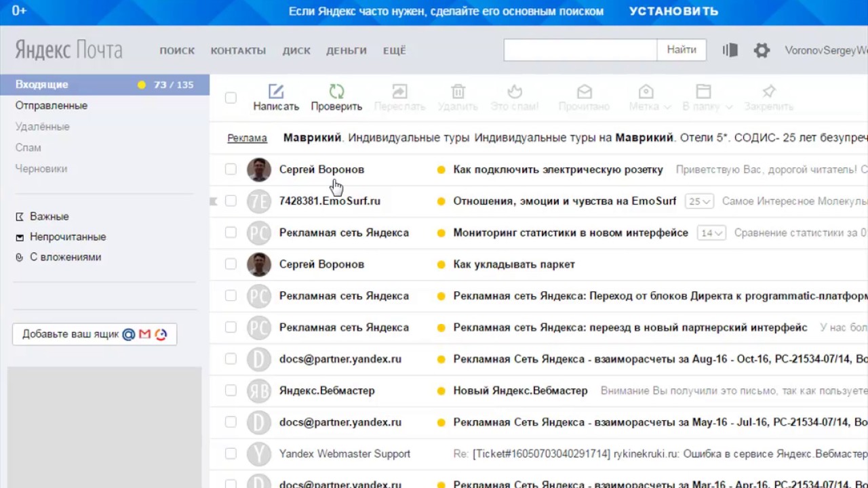Expand the 25-message EmoSurf thread
The height and width of the screenshot is (488, 868).
(699, 201)
